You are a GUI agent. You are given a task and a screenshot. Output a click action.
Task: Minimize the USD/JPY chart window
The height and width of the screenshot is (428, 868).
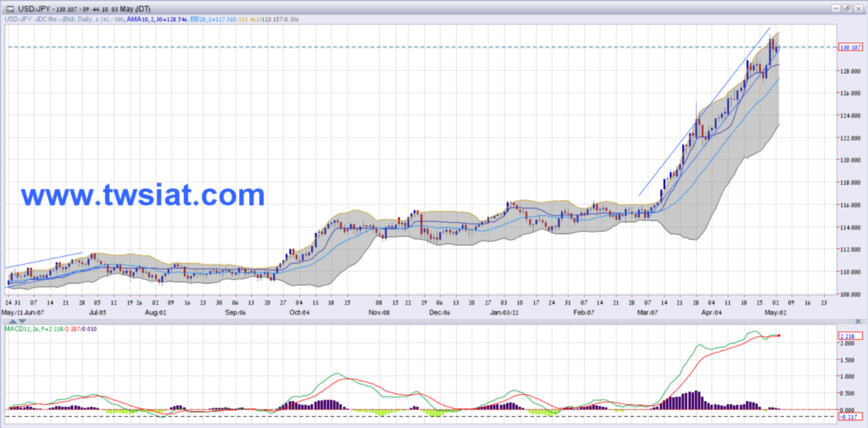point(836,8)
